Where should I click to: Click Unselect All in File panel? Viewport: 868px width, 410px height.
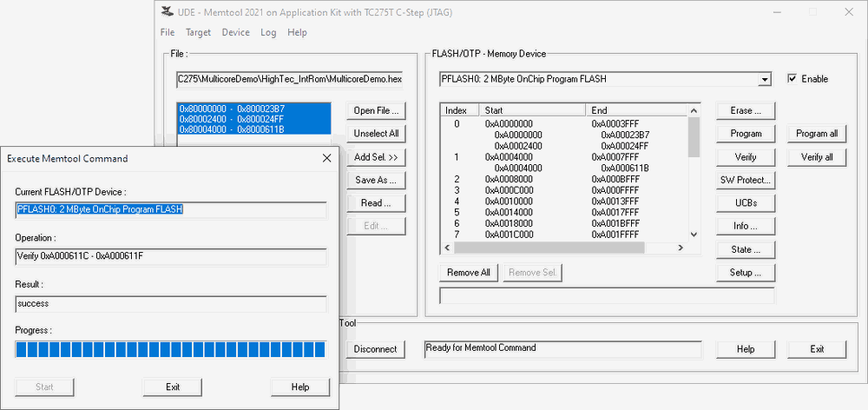click(x=376, y=134)
